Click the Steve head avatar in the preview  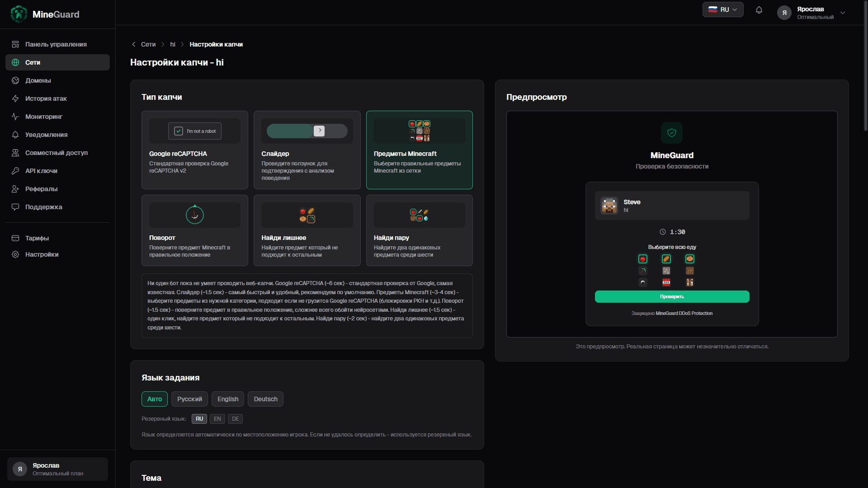click(x=609, y=206)
